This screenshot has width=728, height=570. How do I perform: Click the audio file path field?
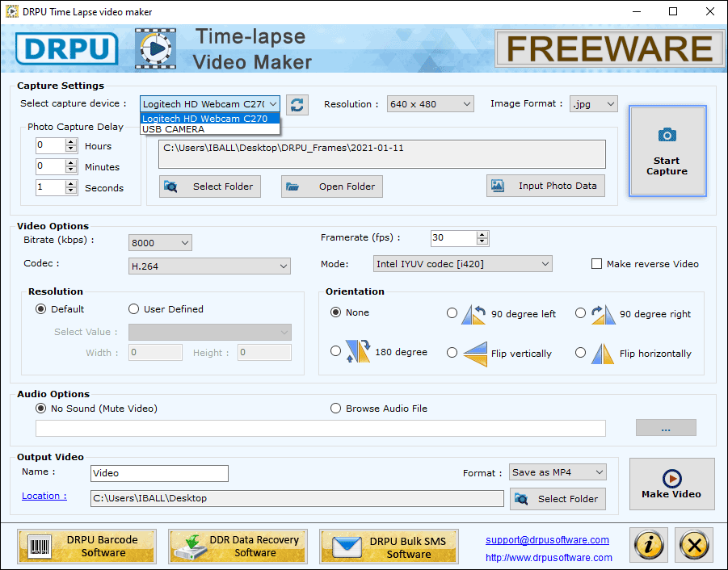[320, 428]
